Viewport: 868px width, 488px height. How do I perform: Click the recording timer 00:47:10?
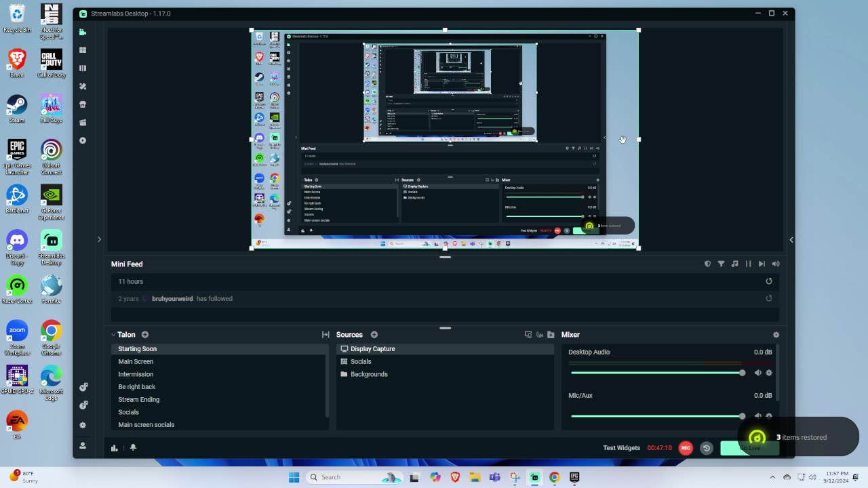pyautogui.click(x=659, y=448)
